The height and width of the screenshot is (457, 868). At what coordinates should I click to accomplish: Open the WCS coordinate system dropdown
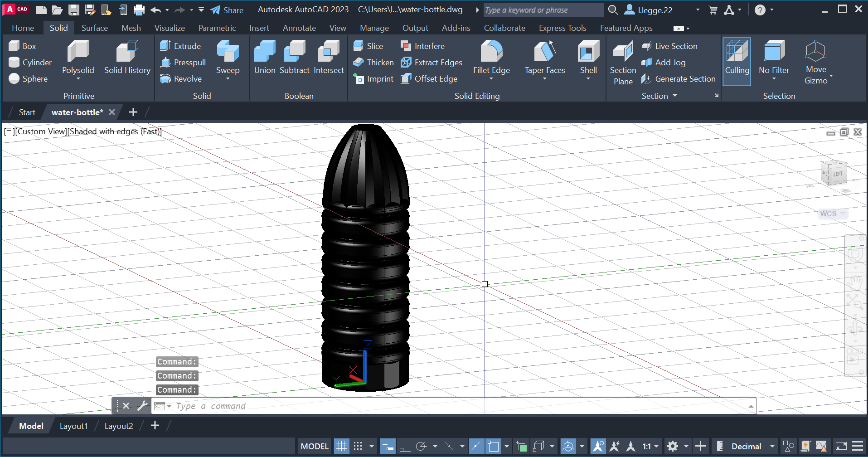pyautogui.click(x=843, y=214)
